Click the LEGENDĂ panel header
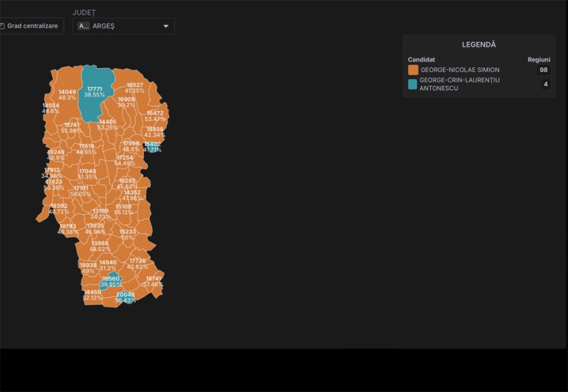This screenshot has height=392, width=568. 478,44
